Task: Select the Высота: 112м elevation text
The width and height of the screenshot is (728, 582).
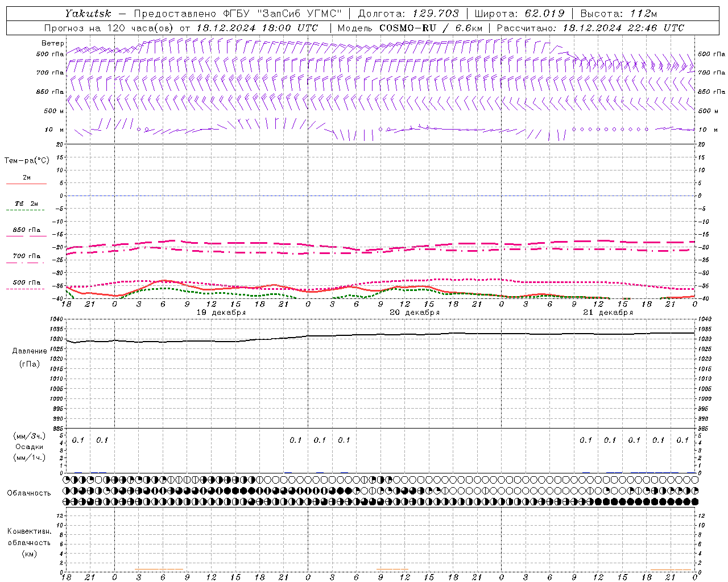Action: pyautogui.click(x=618, y=13)
